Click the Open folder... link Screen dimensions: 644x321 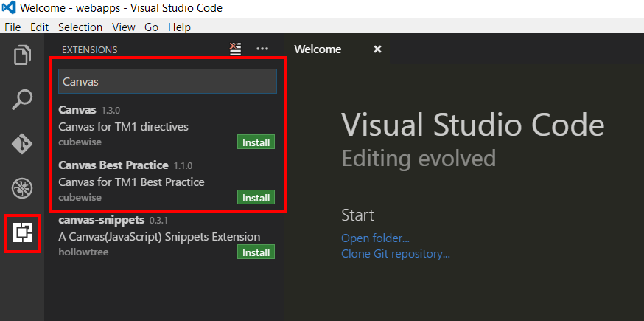375,238
